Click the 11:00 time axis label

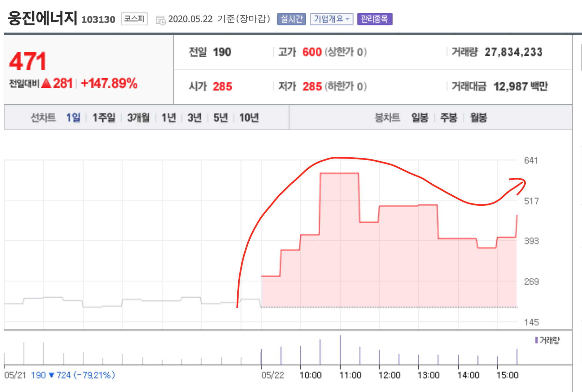point(350,375)
